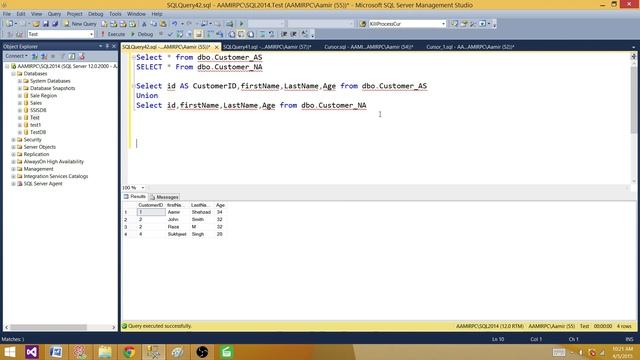Toggle Object Explorer auto-hide pin
Viewport: 640px width, 360px height.
[x=107, y=46]
